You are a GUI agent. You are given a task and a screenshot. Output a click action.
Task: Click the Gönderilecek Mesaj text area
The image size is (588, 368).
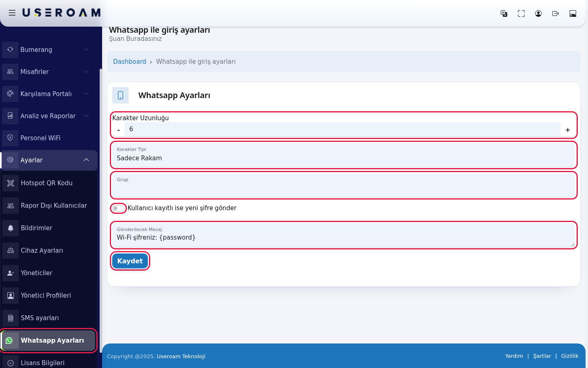[x=344, y=235]
